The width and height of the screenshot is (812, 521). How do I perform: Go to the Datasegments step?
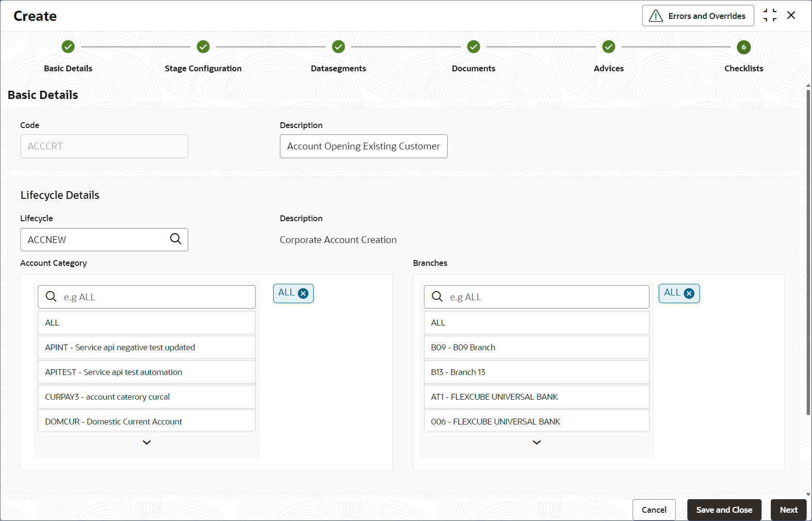[339, 68]
